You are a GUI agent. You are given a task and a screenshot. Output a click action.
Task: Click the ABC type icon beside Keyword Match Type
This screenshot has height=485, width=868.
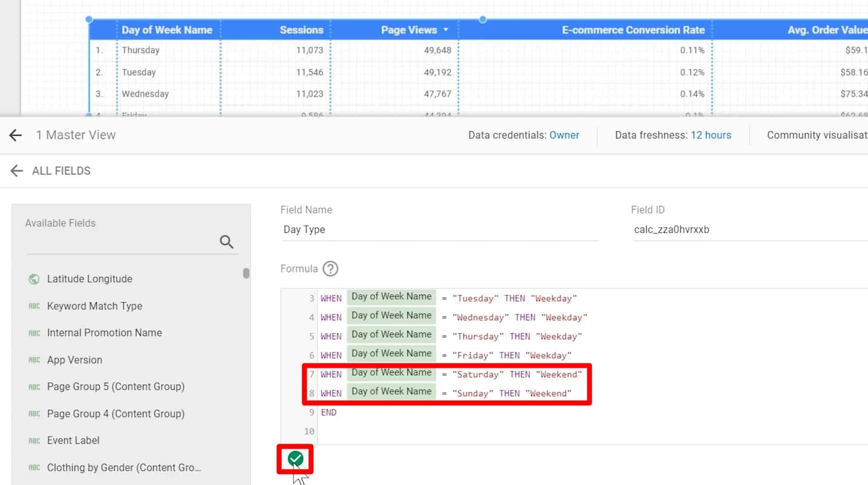tap(34, 306)
